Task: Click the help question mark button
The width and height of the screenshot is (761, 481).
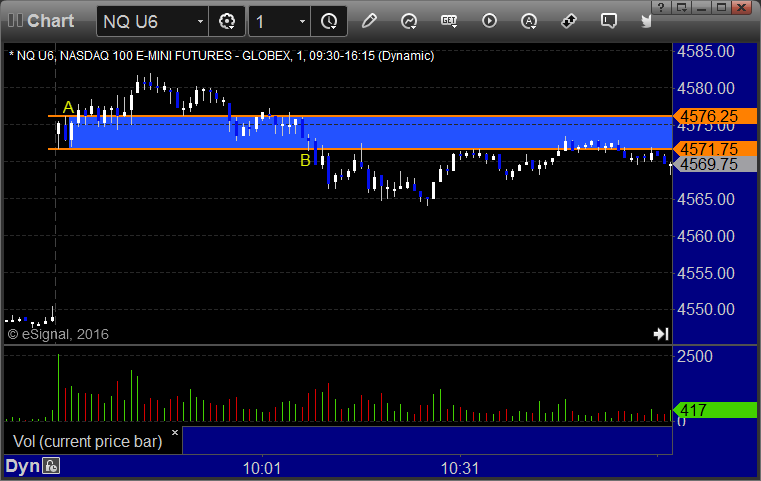Action: point(661,7)
